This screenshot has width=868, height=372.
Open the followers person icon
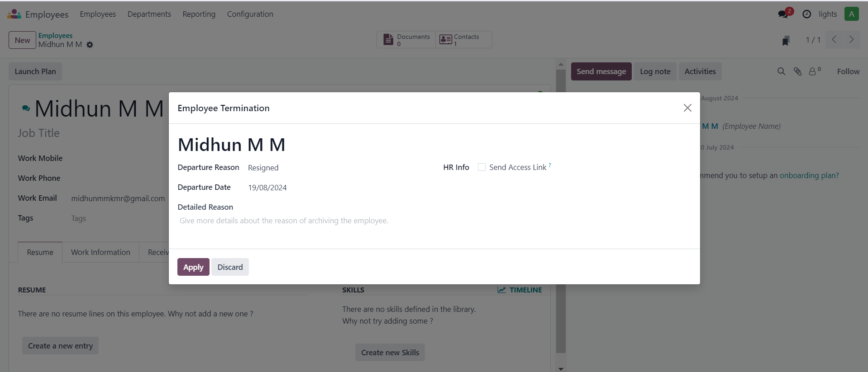click(815, 71)
